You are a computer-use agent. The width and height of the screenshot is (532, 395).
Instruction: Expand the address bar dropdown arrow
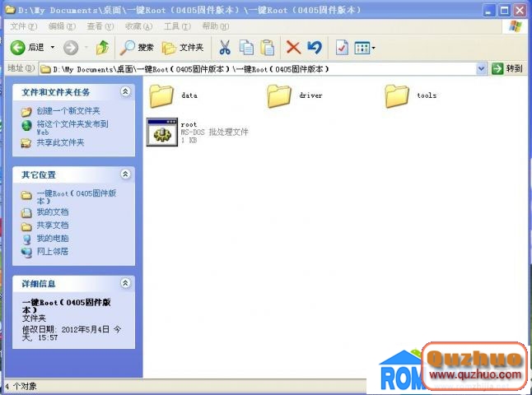click(x=481, y=69)
